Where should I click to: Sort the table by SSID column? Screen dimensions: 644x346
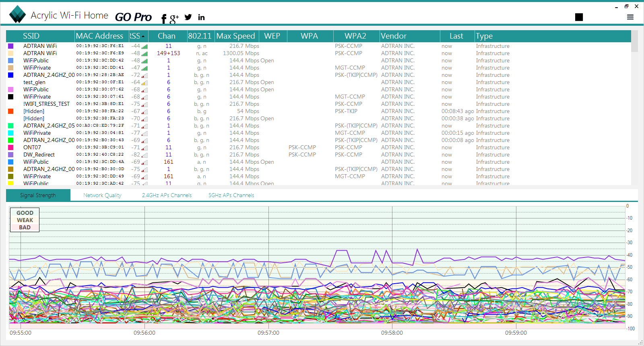[41, 36]
